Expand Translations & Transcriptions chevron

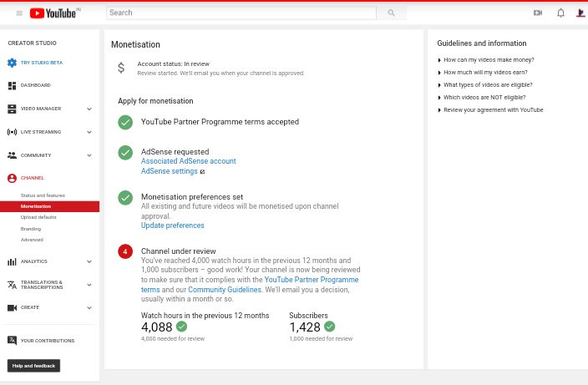tap(89, 285)
